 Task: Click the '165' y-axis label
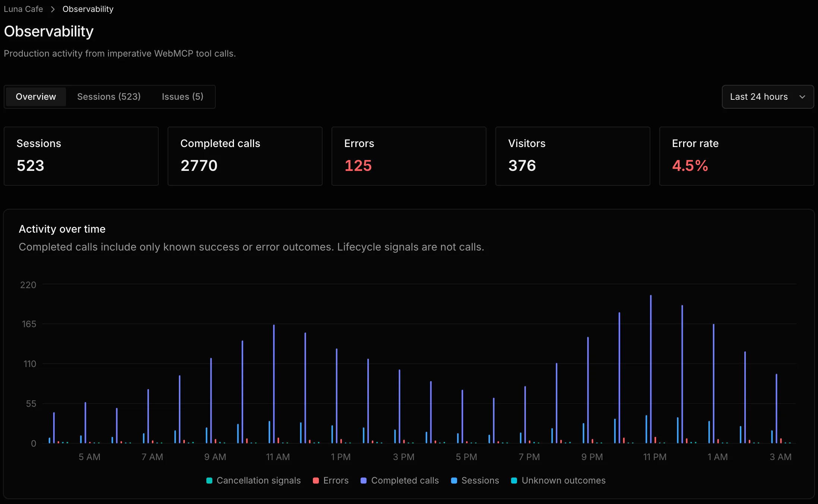tap(29, 324)
